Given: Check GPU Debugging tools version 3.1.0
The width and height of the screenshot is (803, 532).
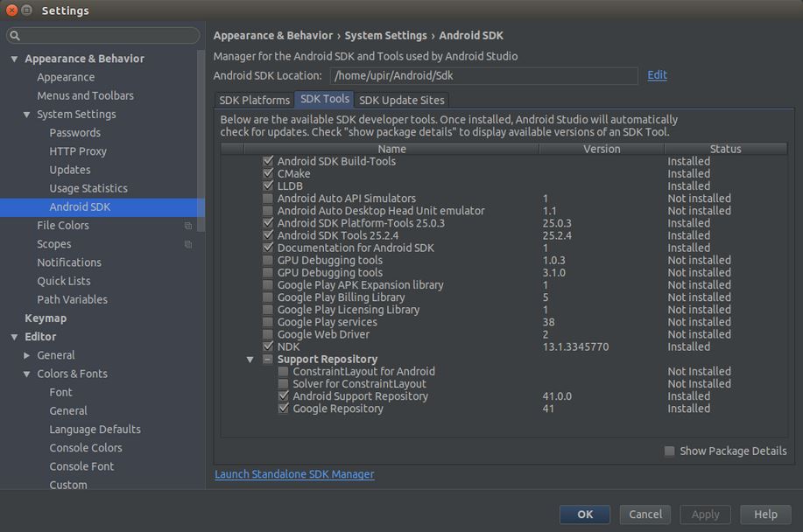Looking at the screenshot, I should point(268,272).
